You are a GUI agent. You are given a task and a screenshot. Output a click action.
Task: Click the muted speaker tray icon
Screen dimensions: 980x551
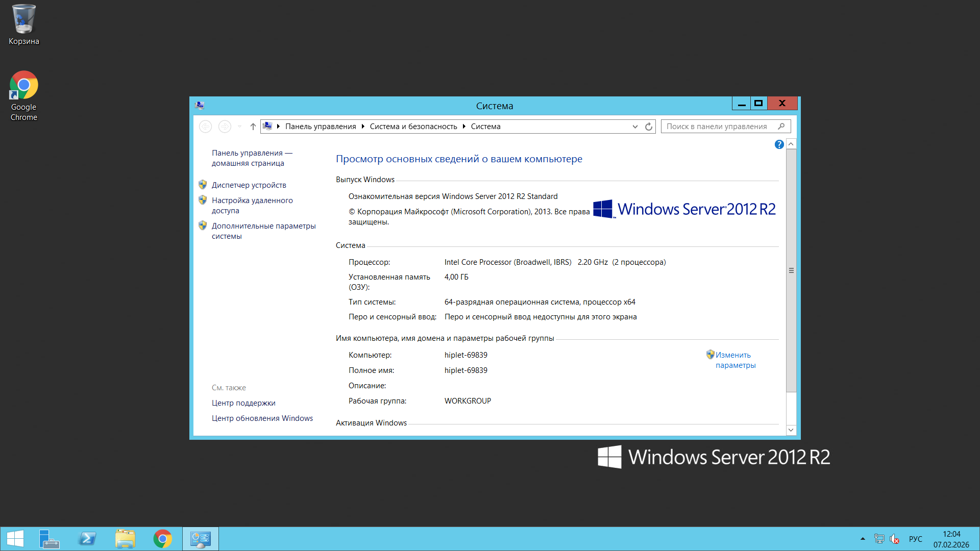(894, 539)
